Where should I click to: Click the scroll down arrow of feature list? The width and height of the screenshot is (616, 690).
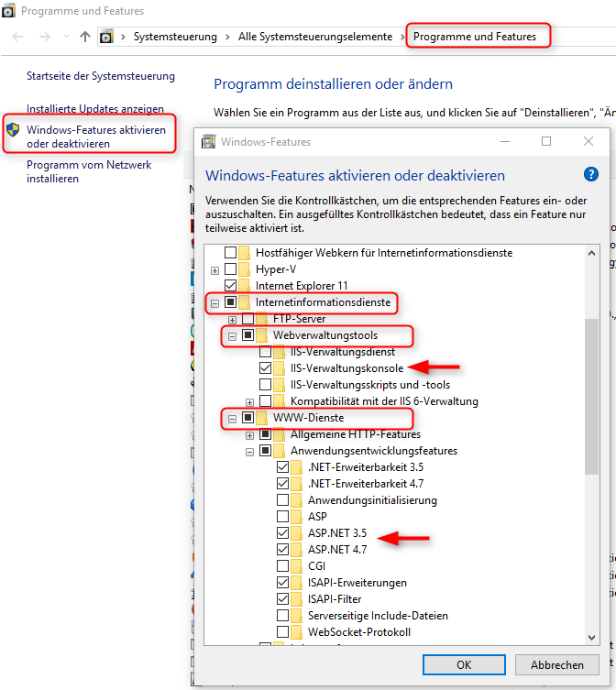point(591,637)
